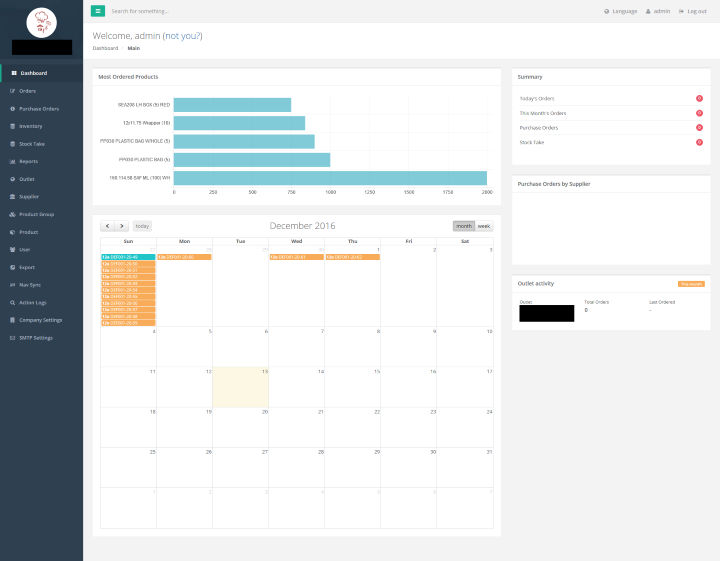Screen dimensions: 720x561
Task: Go to the previous calendar month
Action: point(107,226)
